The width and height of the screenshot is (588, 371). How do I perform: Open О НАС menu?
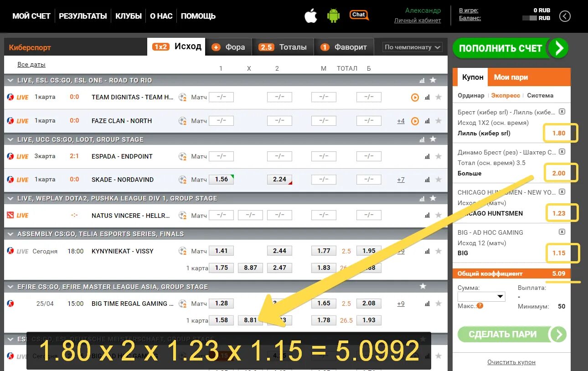point(161,16)
